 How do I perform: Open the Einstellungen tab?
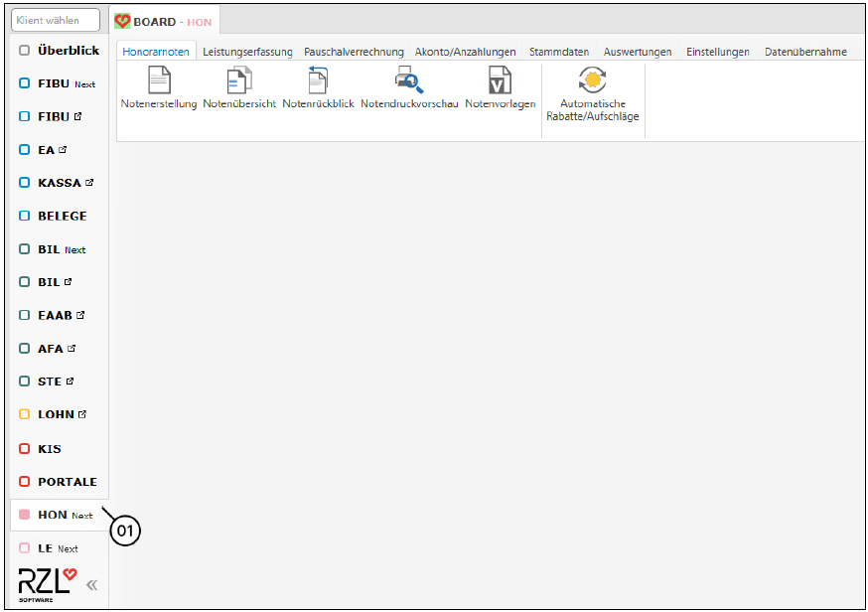pos(717,52)
